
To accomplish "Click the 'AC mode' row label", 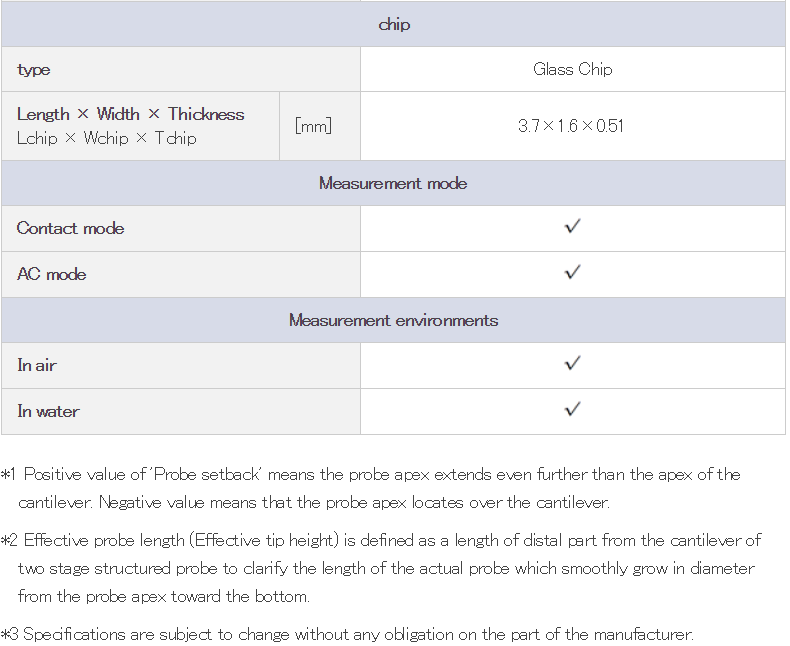I will coord(51,274).
